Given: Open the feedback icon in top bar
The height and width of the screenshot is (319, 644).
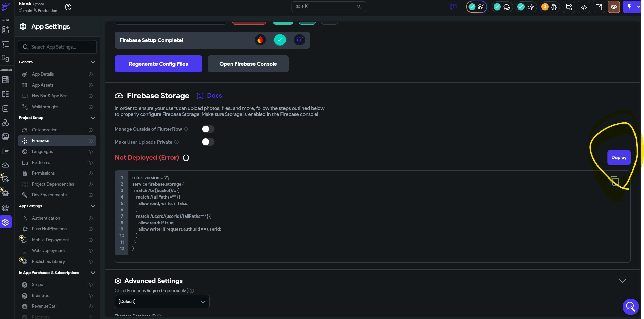Looking at the screenshot, I should click(x=454, y=7).
